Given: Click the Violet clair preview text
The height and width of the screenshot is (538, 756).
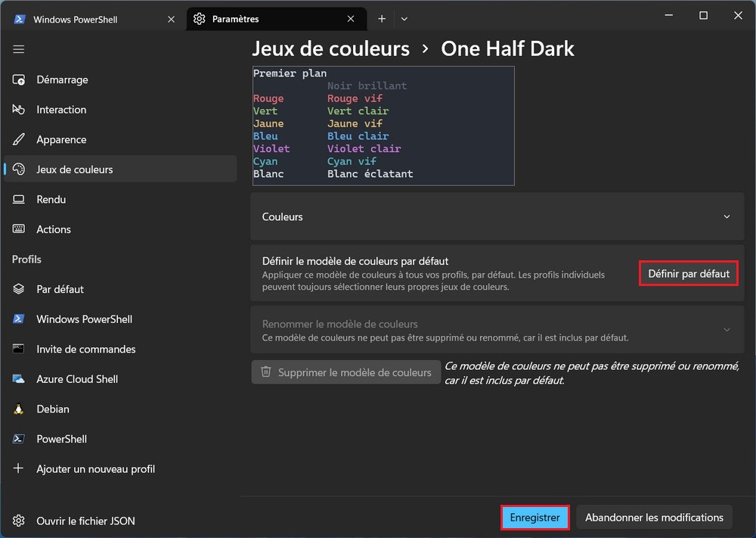Looking at the screenshot, I should (364, 148).
